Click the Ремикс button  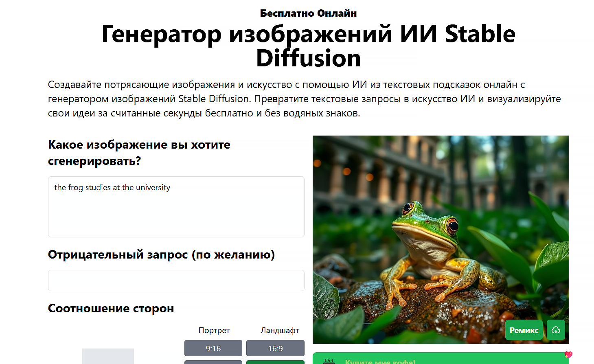(524, 330)
